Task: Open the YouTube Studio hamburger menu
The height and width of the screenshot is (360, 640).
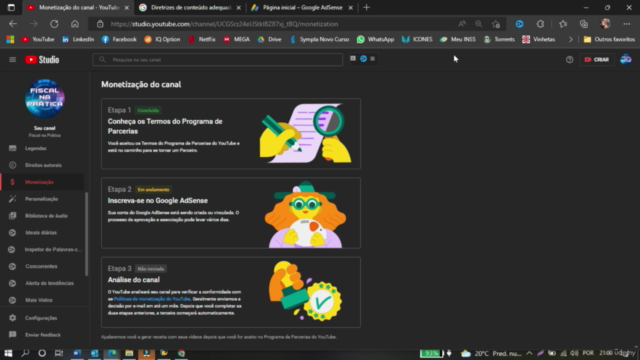Action: (x=13, y=60)
